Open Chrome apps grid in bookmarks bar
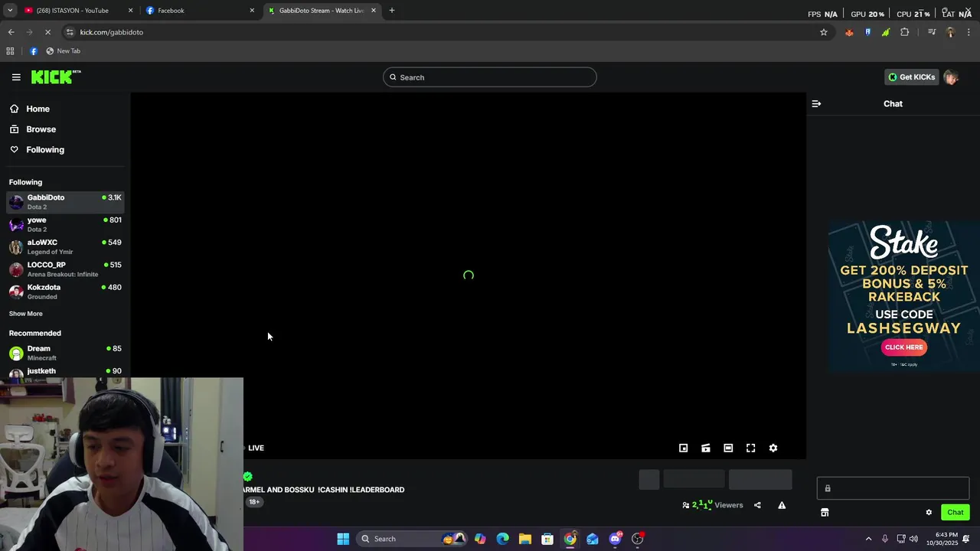The height and width of the screenshot is (551, 980). coord(10,51)
